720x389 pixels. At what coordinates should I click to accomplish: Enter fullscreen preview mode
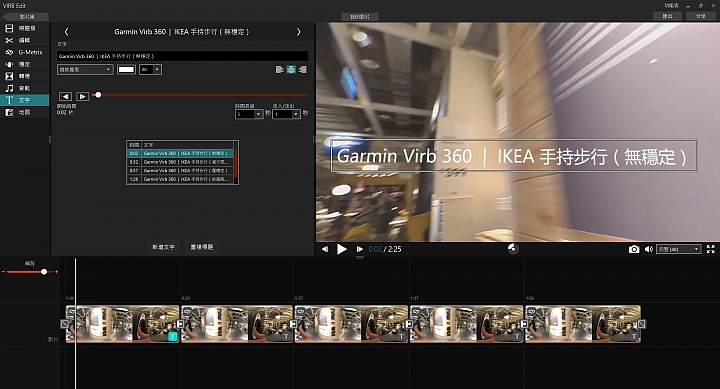point(710,249)
